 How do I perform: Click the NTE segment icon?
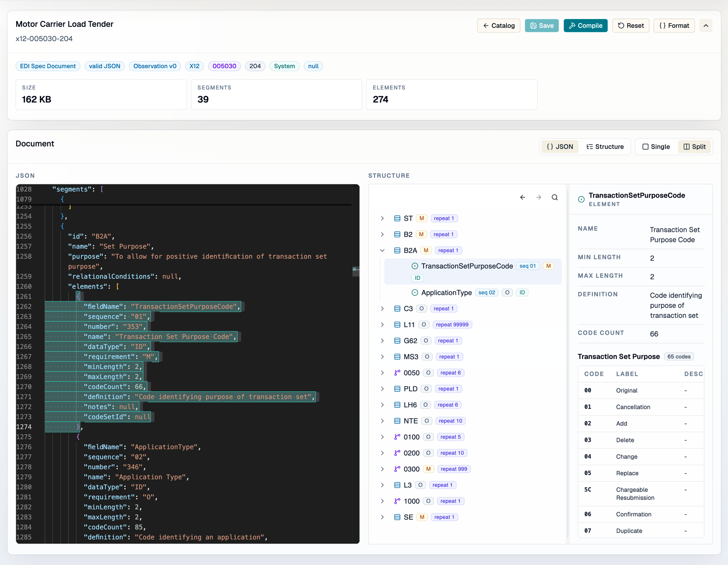(397, 421)
